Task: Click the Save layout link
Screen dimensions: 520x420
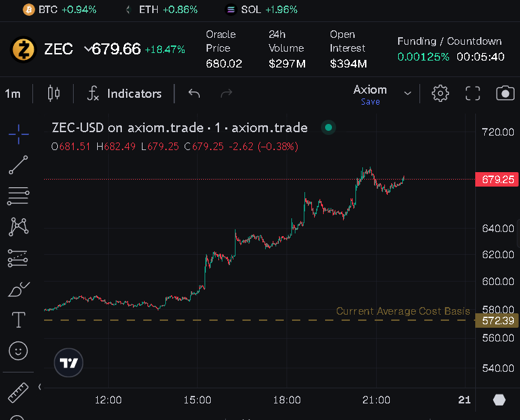Action: (x=371, y=102)
